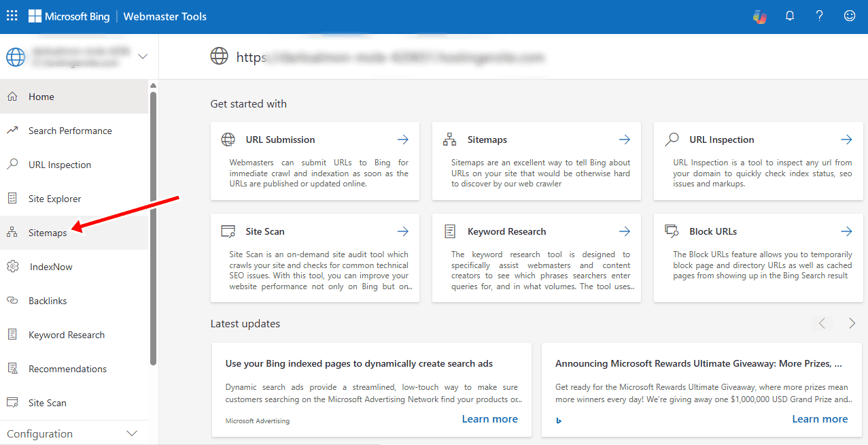Screen dimensions: 868x445
Task: Click the Sitemaps hierarchy icon in sidebar
Action: click(x=12, y=233)
